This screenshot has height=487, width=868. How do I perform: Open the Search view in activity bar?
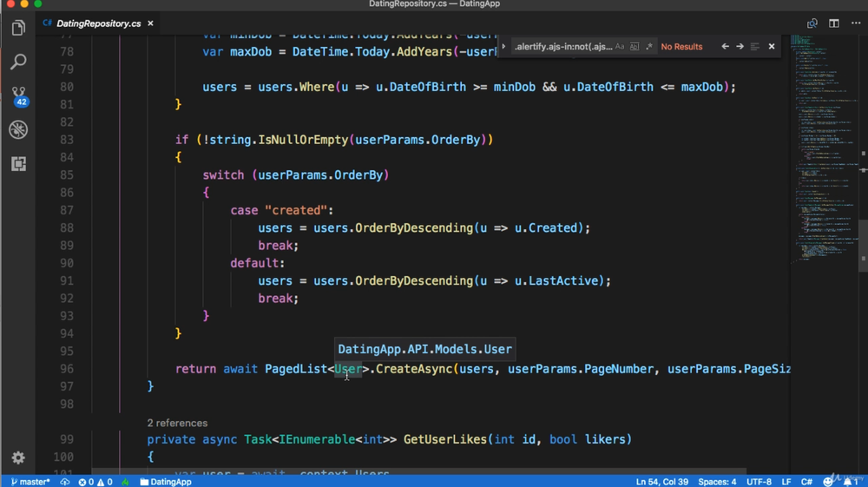18,62
